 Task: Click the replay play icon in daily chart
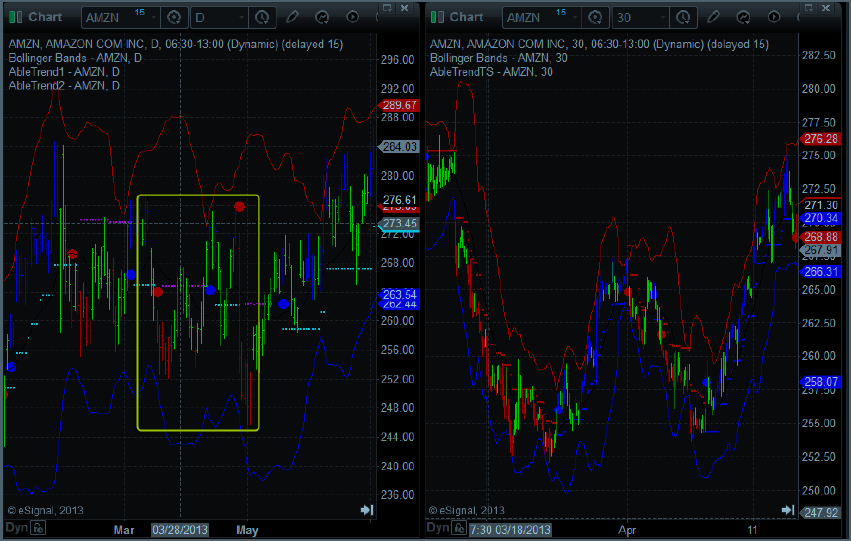pos(352,17)
